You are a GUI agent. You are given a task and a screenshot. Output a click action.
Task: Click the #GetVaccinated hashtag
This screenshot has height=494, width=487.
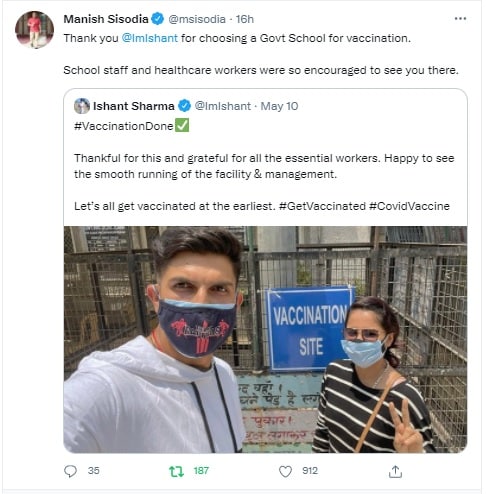coord(322,206)
